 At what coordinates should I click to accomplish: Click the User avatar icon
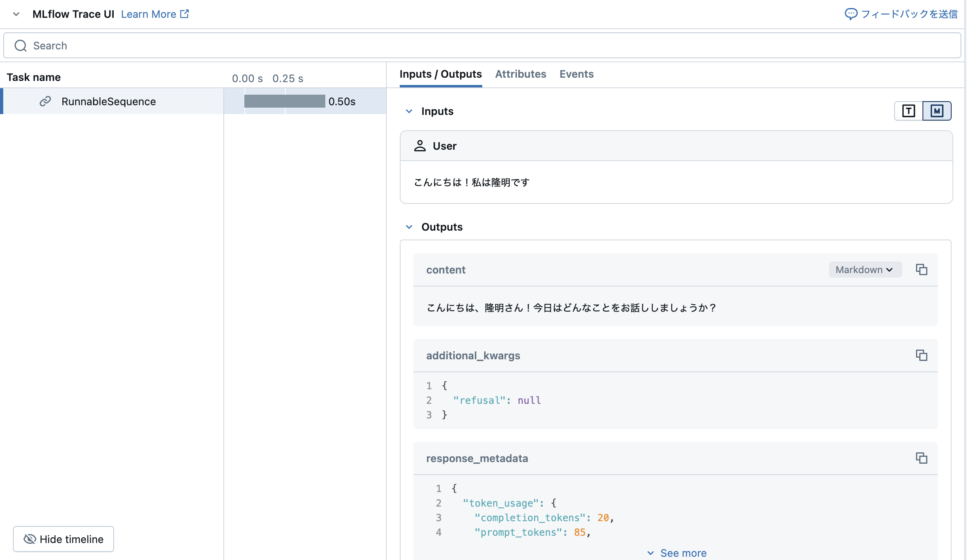(420, 146)
